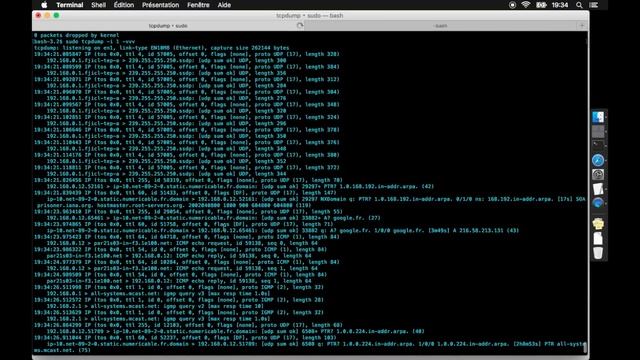Screen dimensions: 640x360
Task: Open blue round icon below notepad in dock
Action: pyautogui.click(x=598, y=203)
